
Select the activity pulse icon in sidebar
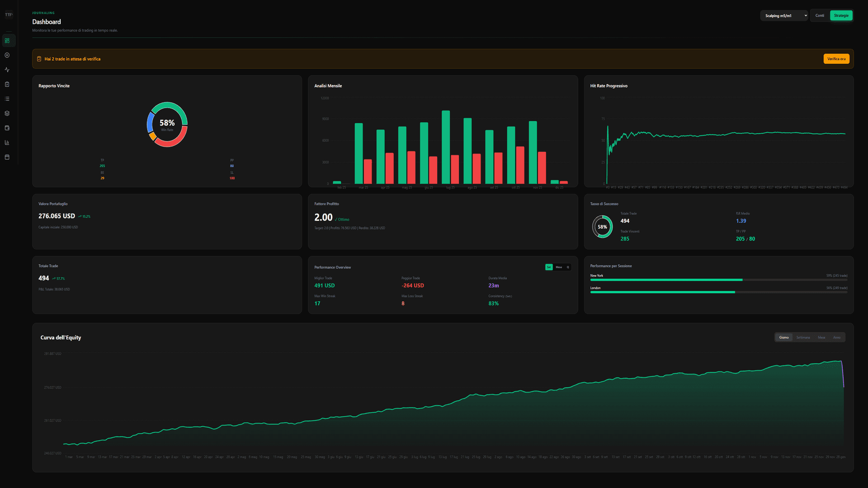click(7, 70)
